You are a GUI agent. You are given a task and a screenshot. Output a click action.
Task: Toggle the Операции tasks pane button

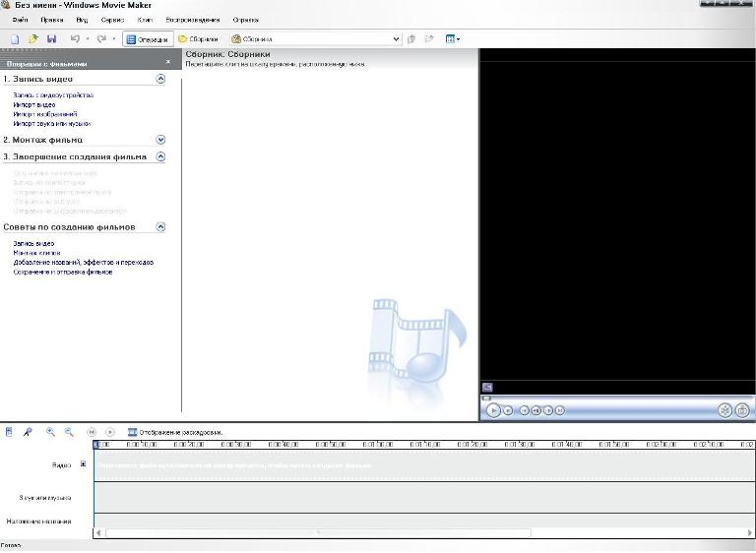[148, 39]
